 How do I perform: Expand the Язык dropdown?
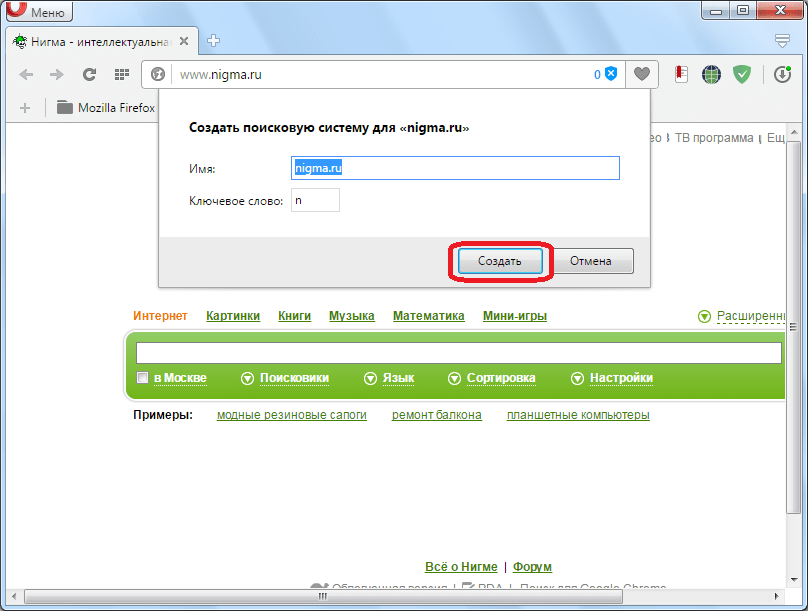(389, 378)
